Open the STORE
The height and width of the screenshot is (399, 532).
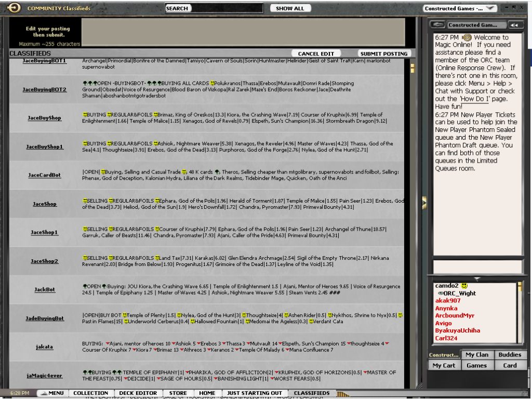click(178, 393)
